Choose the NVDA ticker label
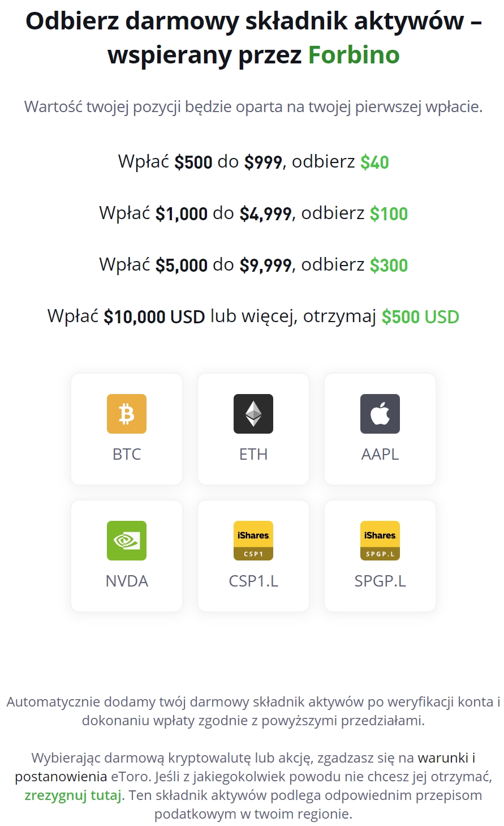 [127, 581]
